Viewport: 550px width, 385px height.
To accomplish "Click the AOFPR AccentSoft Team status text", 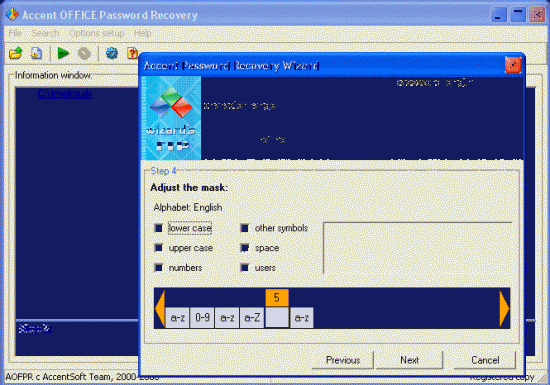I will 82,377.
